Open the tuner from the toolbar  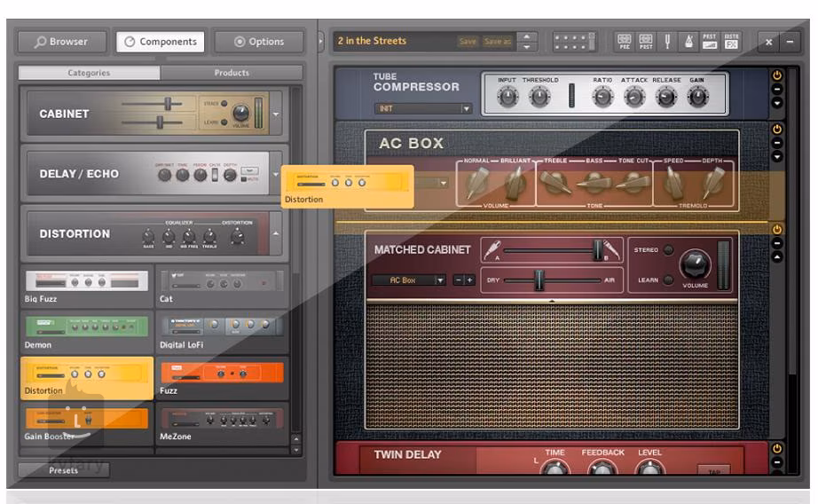(x=667, y=42)
